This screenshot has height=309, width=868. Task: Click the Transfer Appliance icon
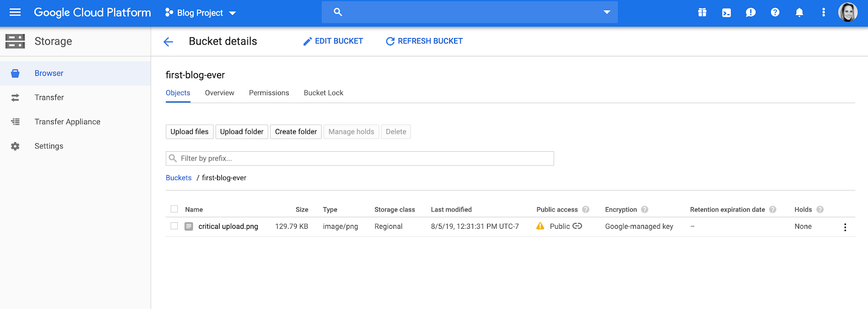pos(15,122)
